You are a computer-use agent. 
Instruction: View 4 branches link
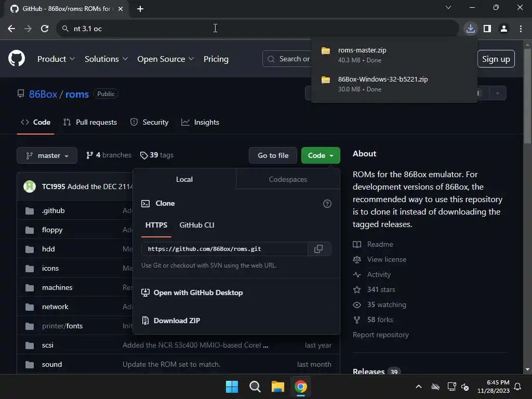click(x=109, y=155)
